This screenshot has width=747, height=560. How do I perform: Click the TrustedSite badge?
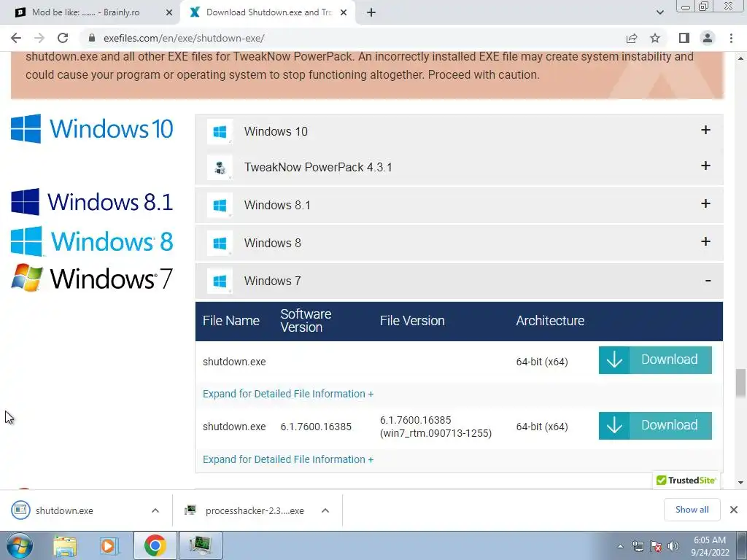tap(686, 480)
